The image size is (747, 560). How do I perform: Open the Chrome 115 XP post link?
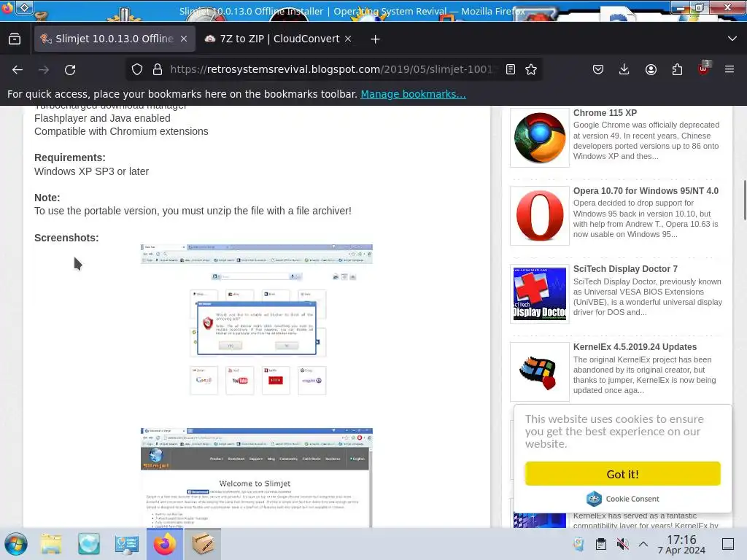(x=605, y=113)
